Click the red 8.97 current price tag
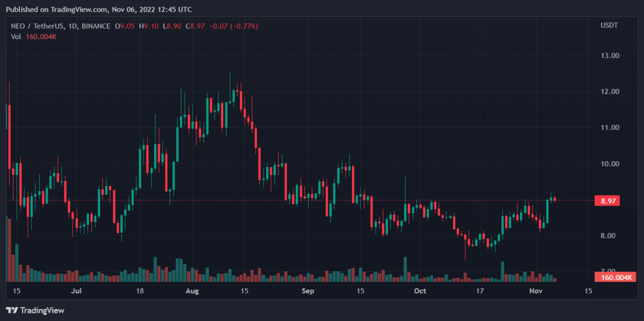The height and width of the screenshot is (321, 644). coord(608,200)
